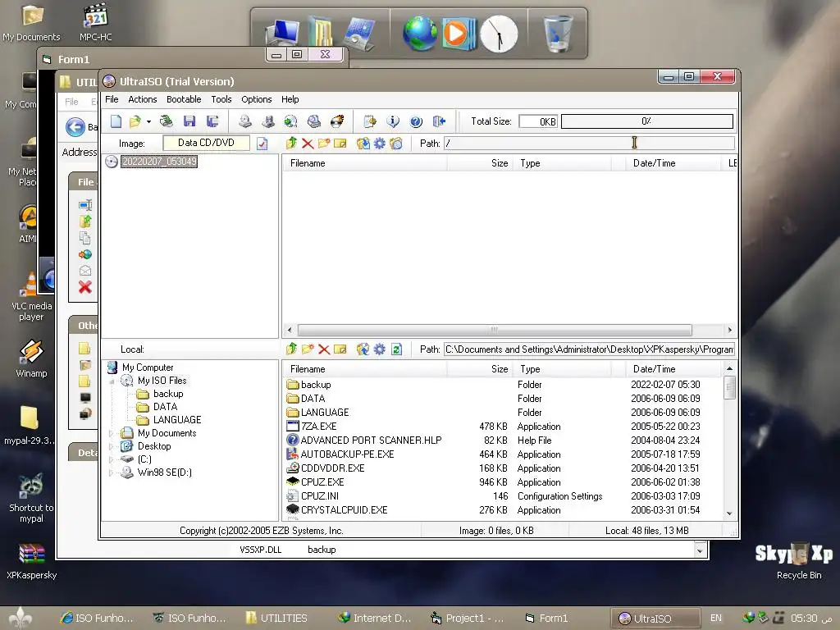This screenshot has height=630, width=840.
Task: Click the image Path input field
Action: pos(589,143)
